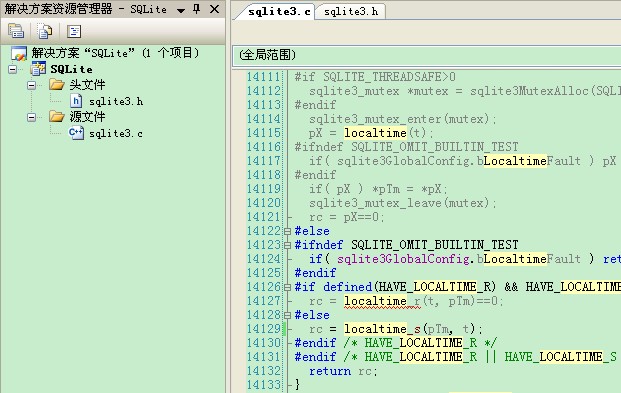Click the SQLite project icon
The image size is (621, 393).
pyautogui.click(x=38, y=69)
